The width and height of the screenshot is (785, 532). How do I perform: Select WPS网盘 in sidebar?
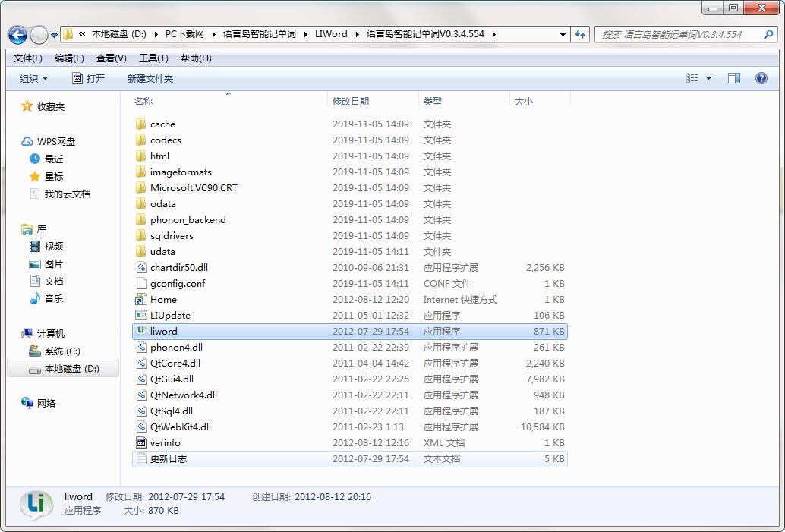[48, 142]
